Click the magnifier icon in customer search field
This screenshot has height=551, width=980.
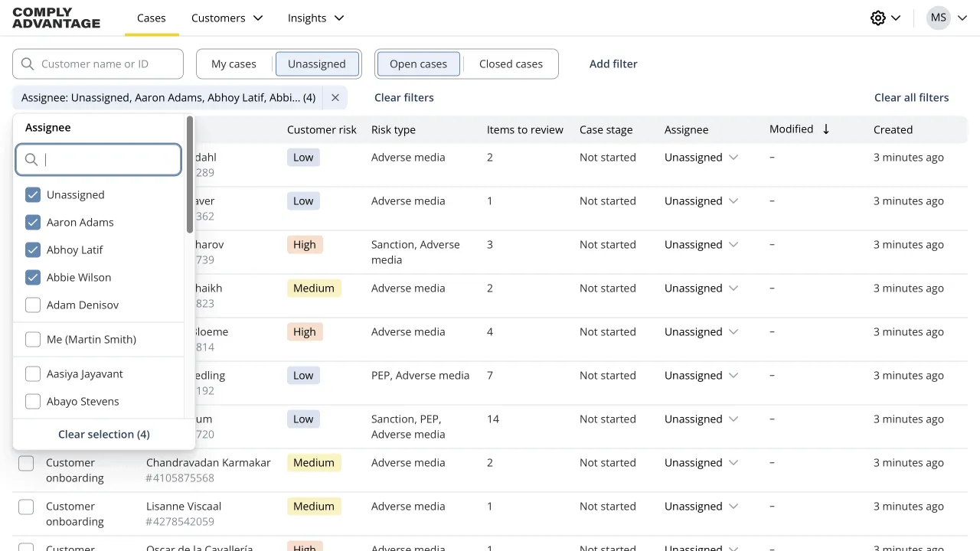click(27, 64)
